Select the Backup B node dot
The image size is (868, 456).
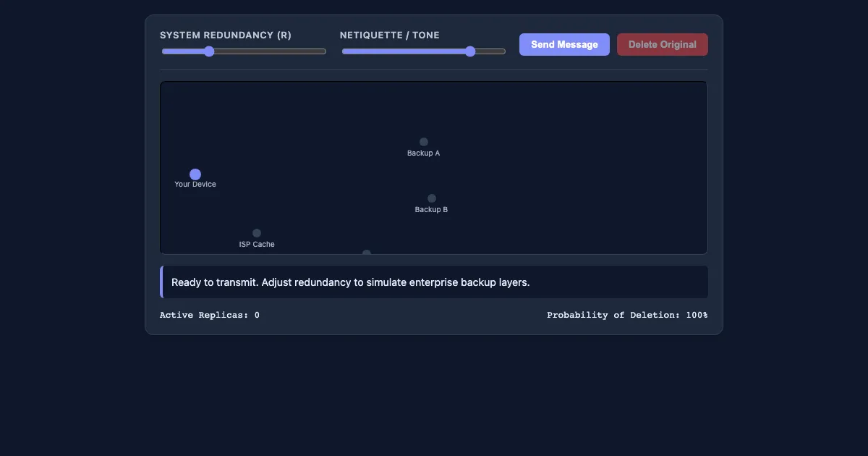point(432,198)
